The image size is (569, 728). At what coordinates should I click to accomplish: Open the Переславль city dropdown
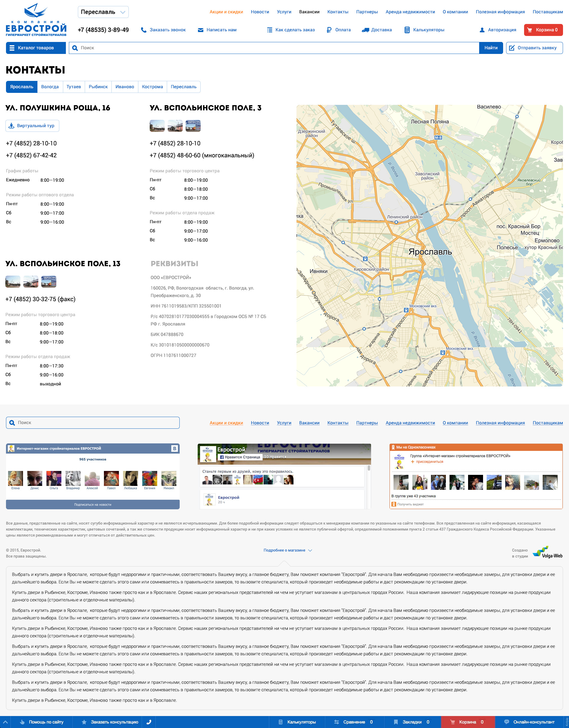[103, 12]
